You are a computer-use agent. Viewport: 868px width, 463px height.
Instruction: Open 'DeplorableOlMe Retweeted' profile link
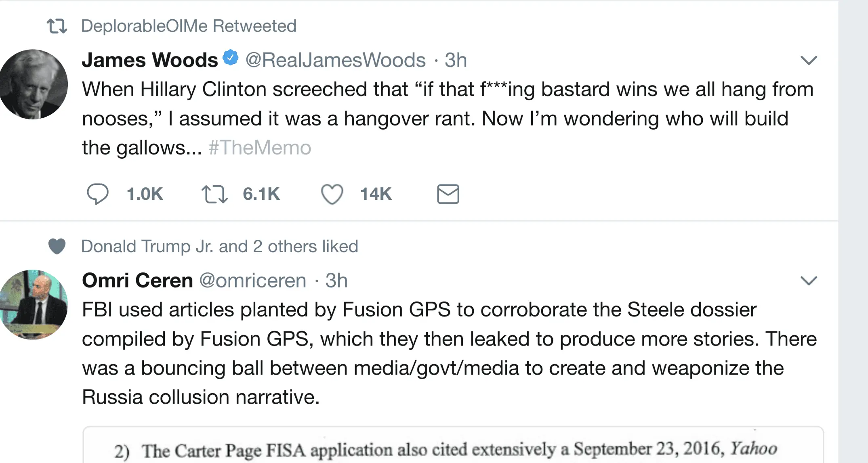189,26
